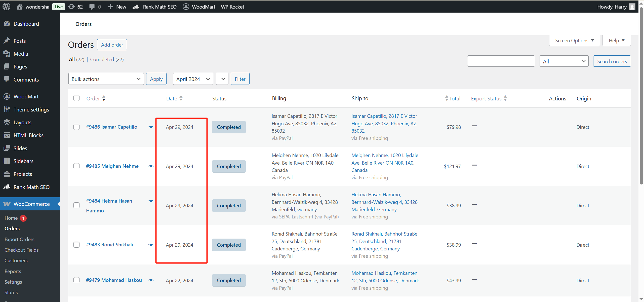The image size is (644, 302).
Task: Preview order #9483 with eye icon
Action: click(x=150, y=245)
